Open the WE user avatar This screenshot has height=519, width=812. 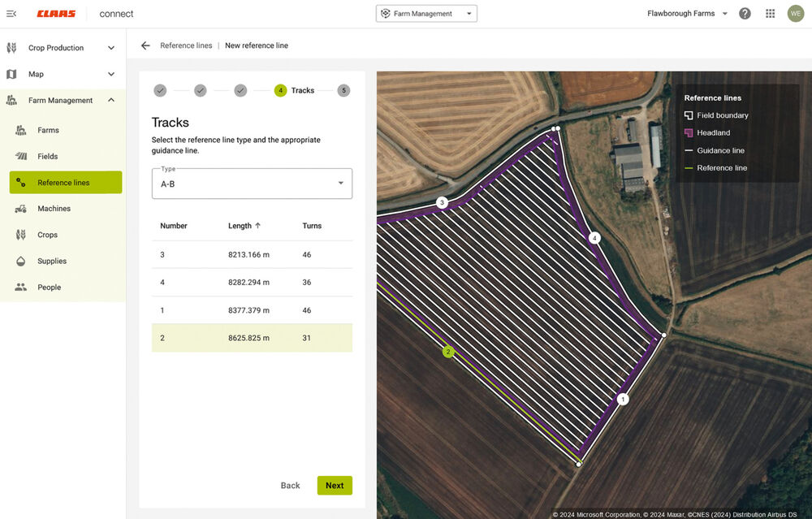point(796,14)
